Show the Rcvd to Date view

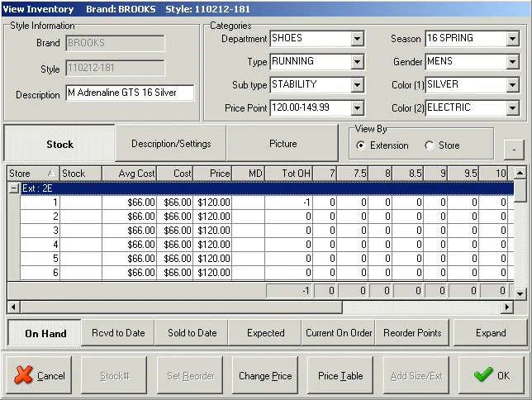point(118,333)
